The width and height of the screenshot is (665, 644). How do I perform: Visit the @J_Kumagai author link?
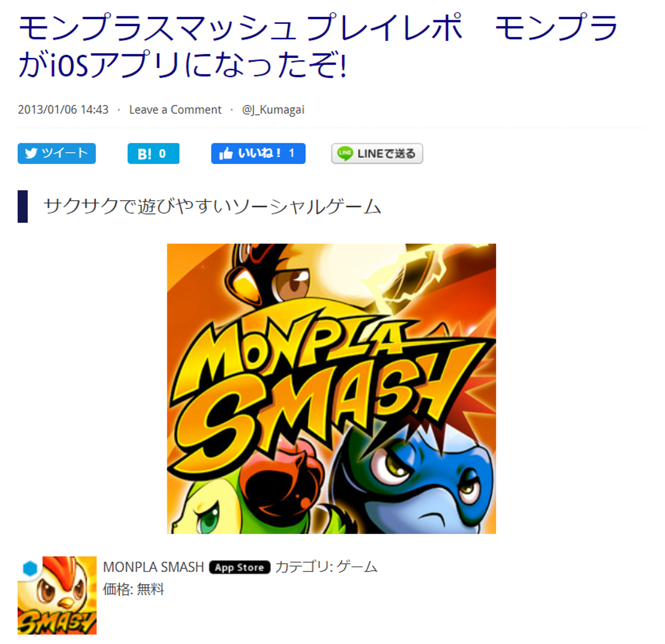(273, 110)
